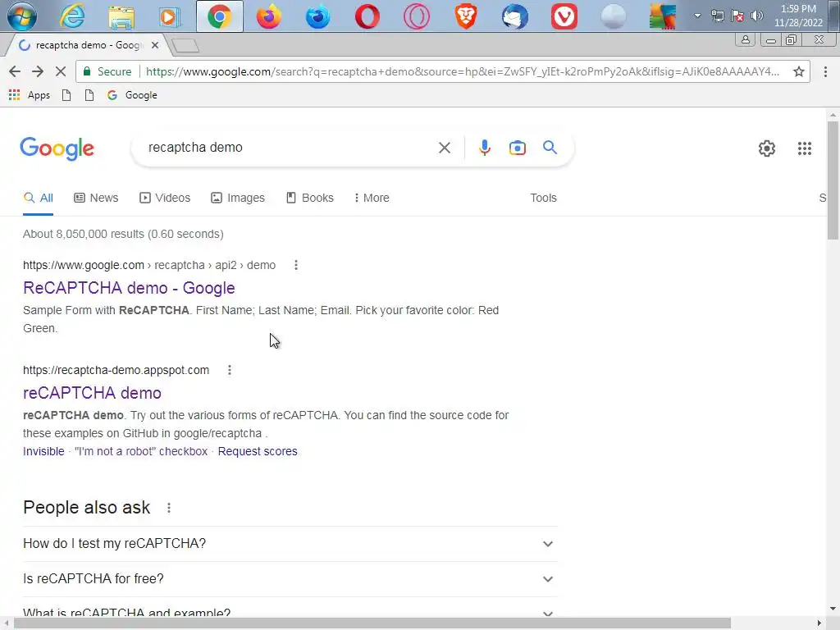Open Google apps grid icon
Image resolution: width=840 pixels, height=630 pixels.
click(804, 148)
